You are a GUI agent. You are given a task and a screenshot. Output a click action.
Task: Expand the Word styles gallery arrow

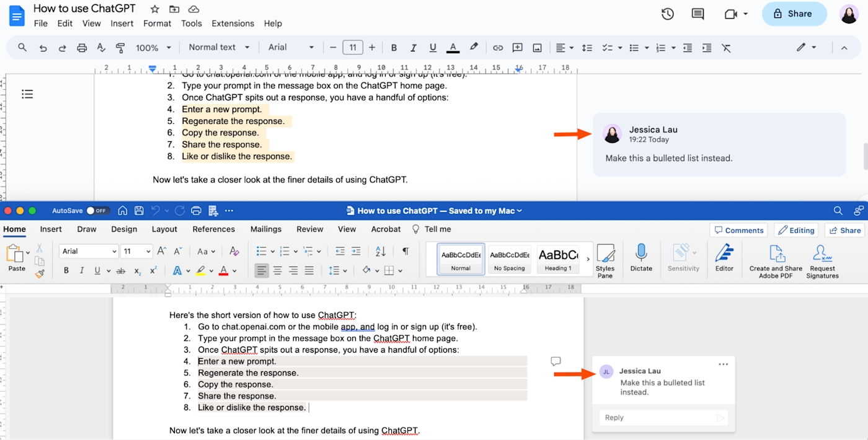[x=588, y=258]
